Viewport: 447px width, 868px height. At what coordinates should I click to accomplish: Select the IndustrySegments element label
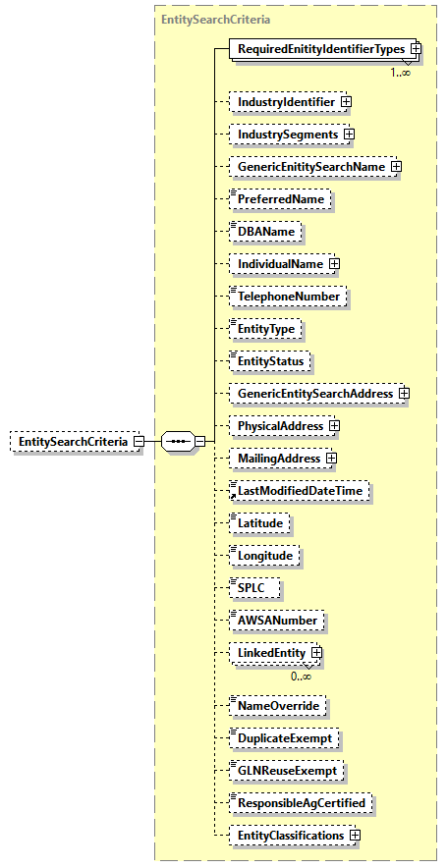tap(288, 134)
